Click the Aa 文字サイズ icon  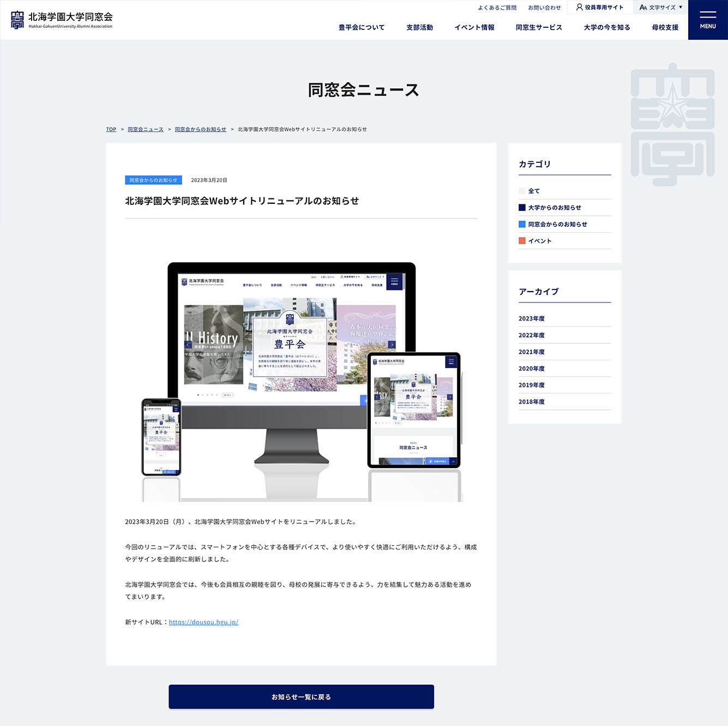(x=643, y=8)
